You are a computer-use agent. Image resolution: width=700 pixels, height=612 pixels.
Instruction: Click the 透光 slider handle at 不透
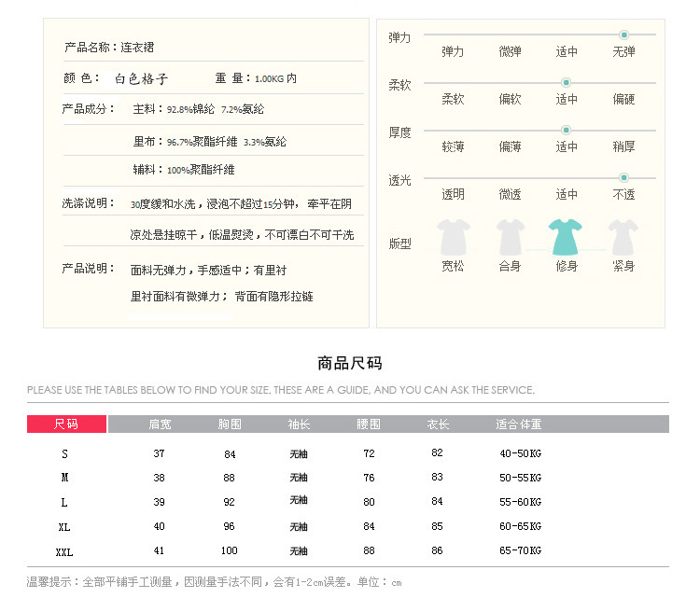pos(623,177)
